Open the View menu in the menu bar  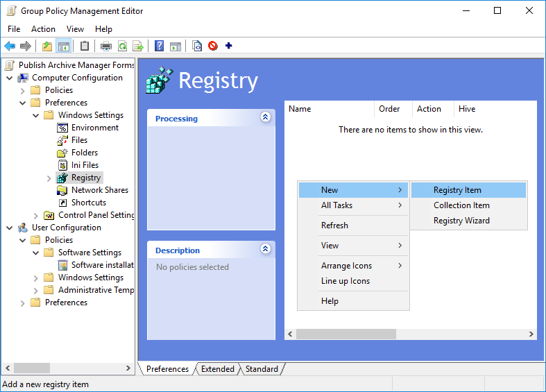click(75, 29)
